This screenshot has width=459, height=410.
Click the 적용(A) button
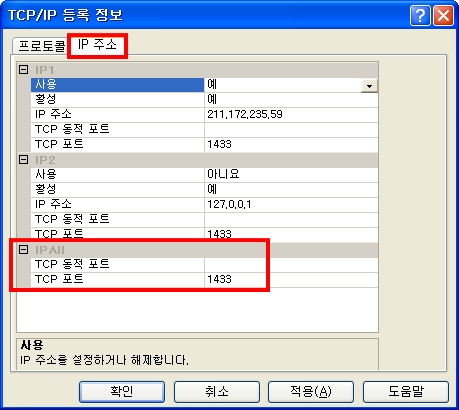311,392
